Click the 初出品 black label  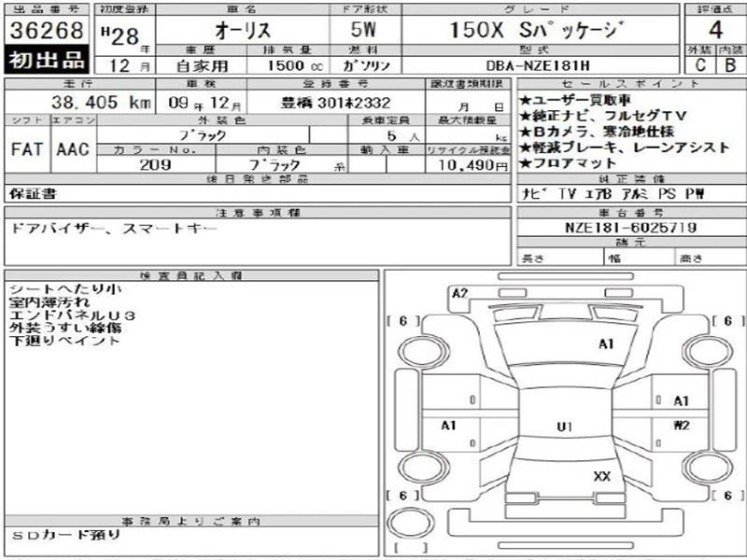tap(47, 60)
